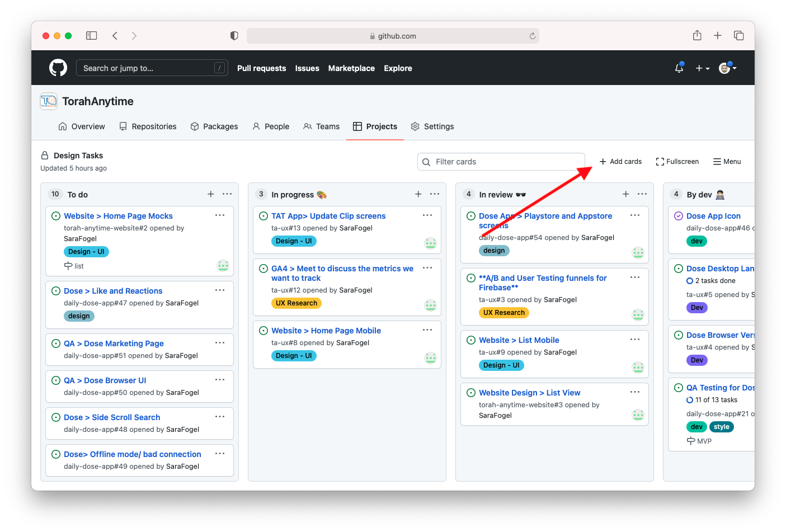The width and height of the screenshot is (786, 532).
Task: Show Safari tab overview
Action: coord(739,36)
